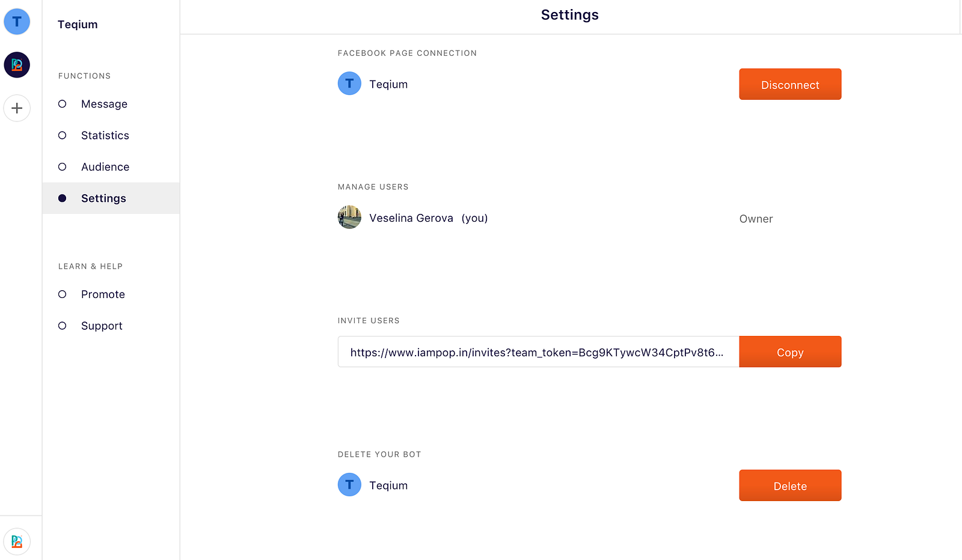Viewport: 962px width, 560px height.
Task: Click the Teqium avatar under Facebook Page Connection
Action: pyautogui.click(x=349, y=84)
